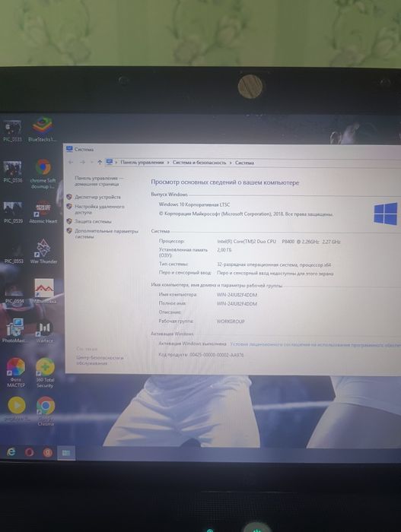Viewport: 401px width, 532px height.
Task: Select the Панель управления breadcrumb
Action: pyautogui.click(x=142, y=162)
